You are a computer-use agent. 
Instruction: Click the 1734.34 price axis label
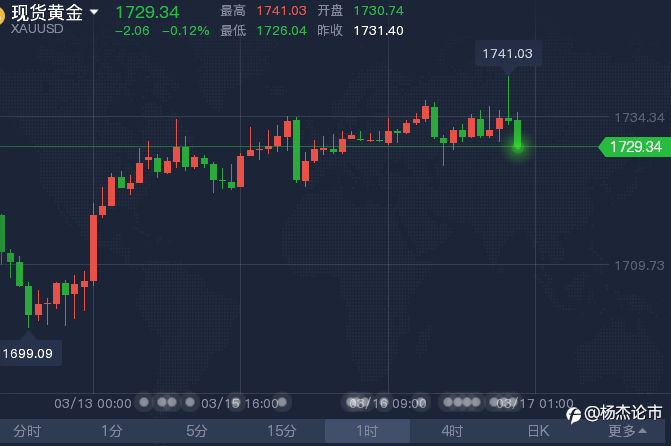[637, 117]
